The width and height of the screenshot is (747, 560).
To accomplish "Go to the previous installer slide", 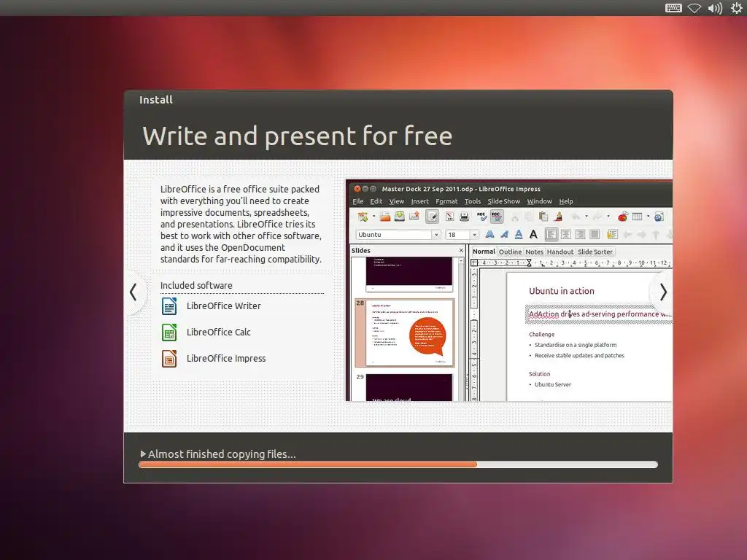I will 133,292.
